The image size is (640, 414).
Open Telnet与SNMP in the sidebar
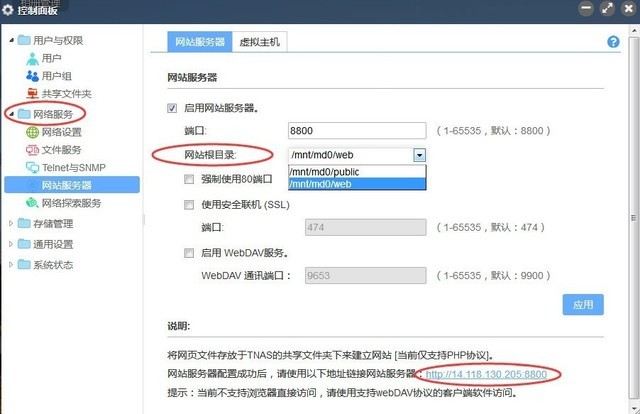coord(74,167)
